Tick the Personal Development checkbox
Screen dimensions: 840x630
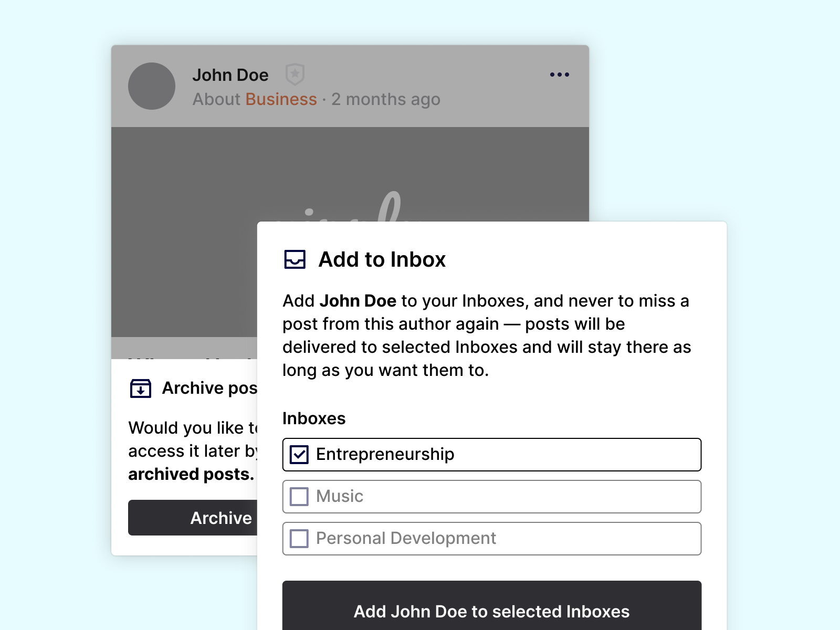(x=299, y=539)
